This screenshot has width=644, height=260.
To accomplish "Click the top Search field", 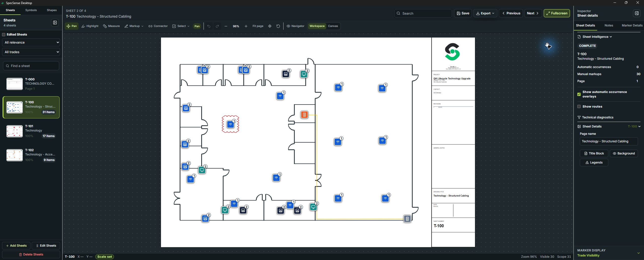I will [x=423, y=13].
